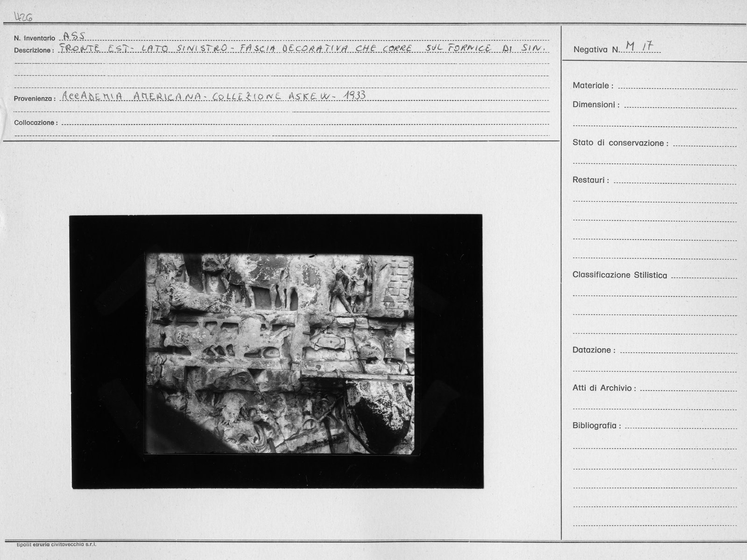Select the 'Restauri' field label
This screenshot has width=747, height=560.
591,180
